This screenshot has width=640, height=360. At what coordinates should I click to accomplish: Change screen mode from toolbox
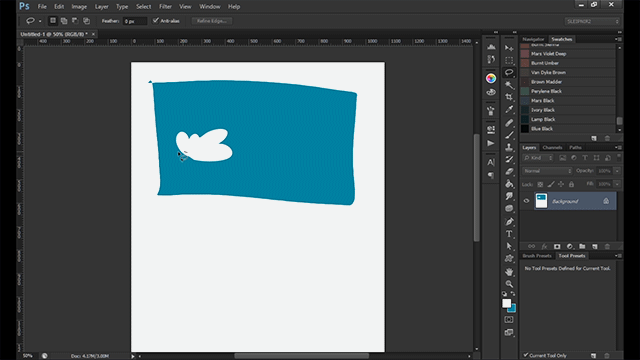[x=509, y=332]
